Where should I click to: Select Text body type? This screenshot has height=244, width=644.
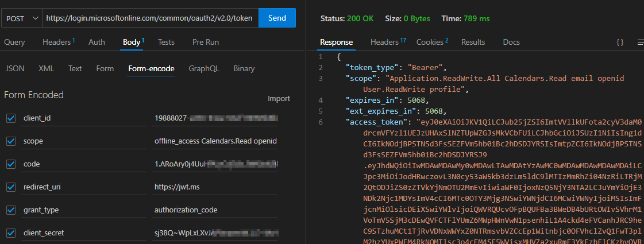[75, 68]
